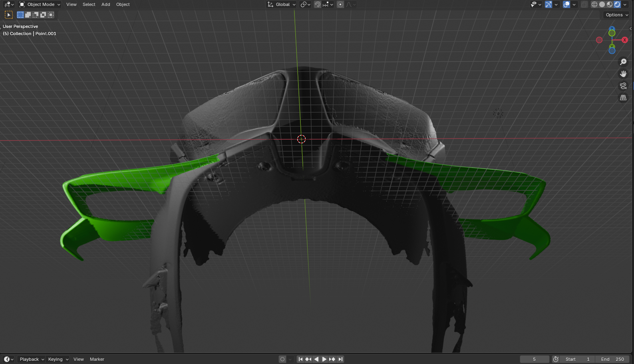Choose Invert Selection mode icon

click(43, 15)
